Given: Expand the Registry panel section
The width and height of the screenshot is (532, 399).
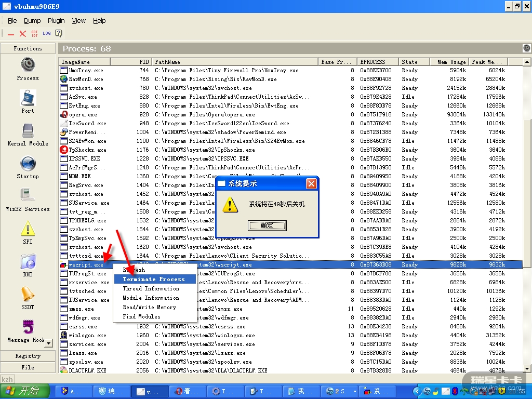Looking at the screenshot, I should 28,356.
